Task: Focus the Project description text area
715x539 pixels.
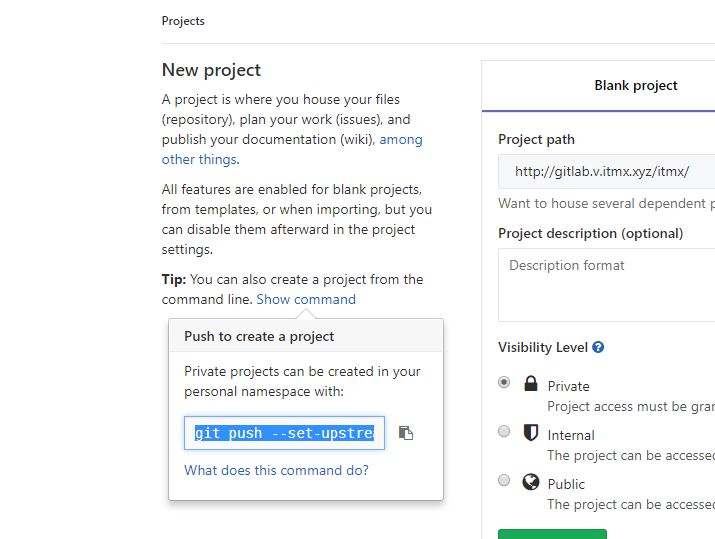Action: click(x=606, y=285)
